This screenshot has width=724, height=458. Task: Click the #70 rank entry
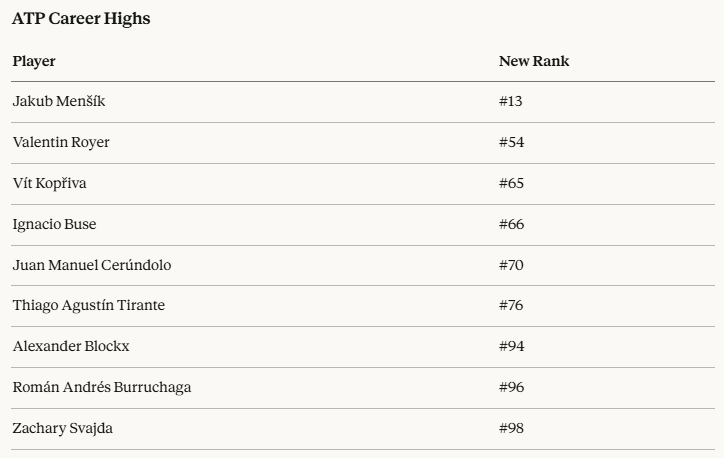click(x=512, y=265)
